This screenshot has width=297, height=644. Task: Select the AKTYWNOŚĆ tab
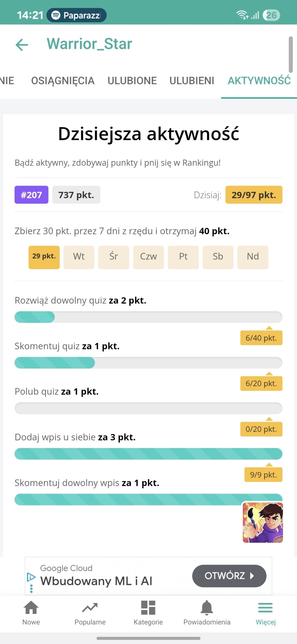[x=259, y=81]
